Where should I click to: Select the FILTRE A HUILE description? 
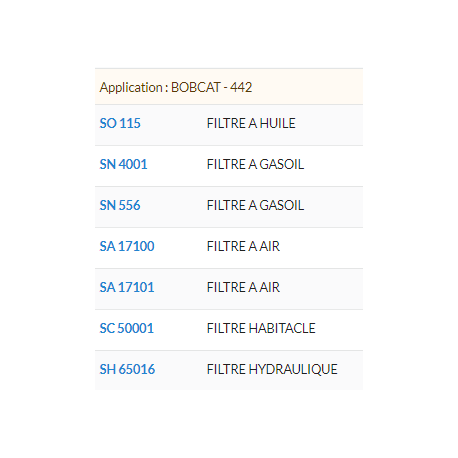[251, 123]
